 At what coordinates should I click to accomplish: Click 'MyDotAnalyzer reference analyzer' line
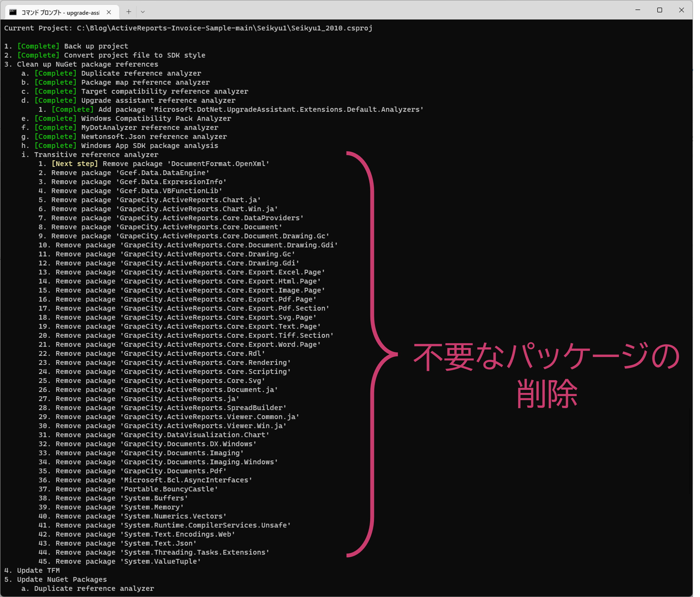[x=120, y=128]
